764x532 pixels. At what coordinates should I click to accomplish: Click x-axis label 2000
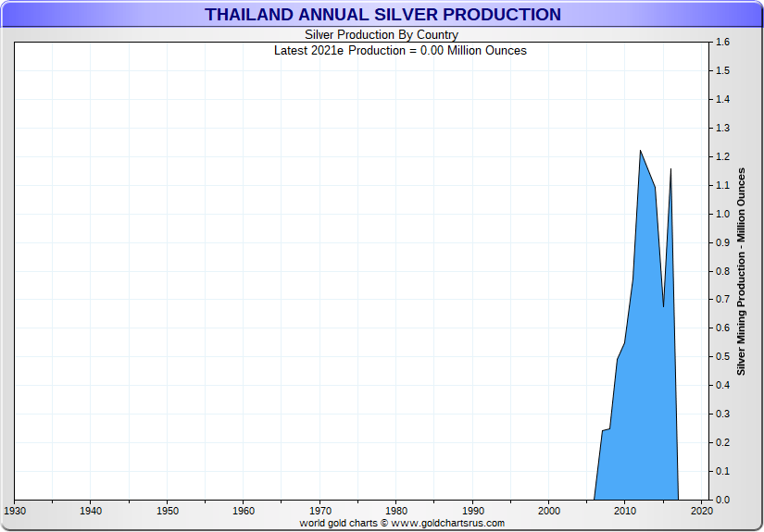549,511
